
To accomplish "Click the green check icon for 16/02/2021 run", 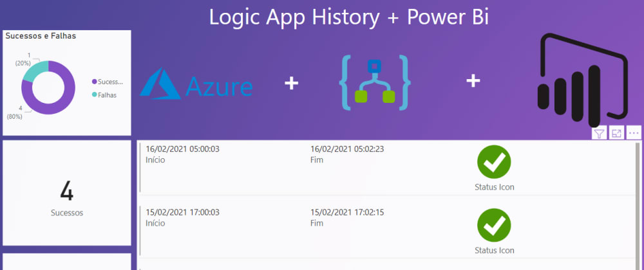I will (x=494, y=162).
